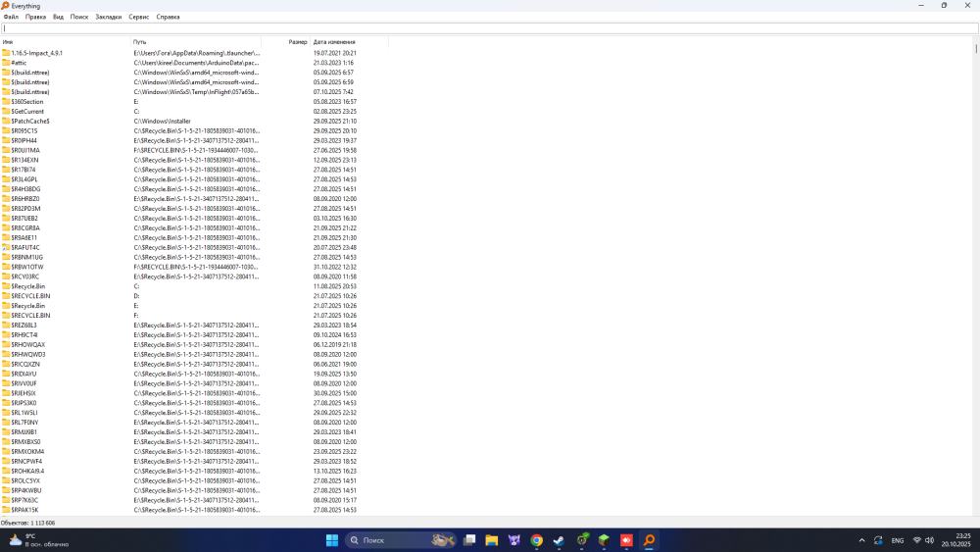Click the folder icon of $R134EXN

[6, 160]
